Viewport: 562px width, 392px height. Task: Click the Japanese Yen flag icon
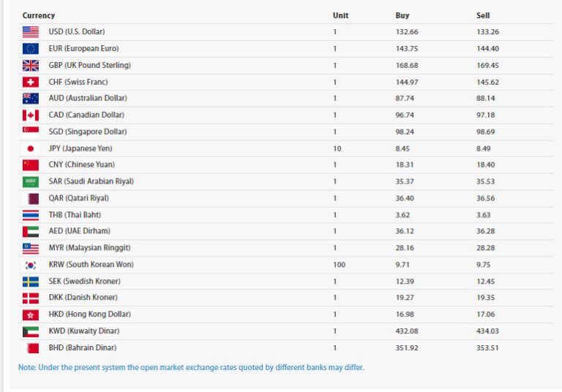30,148
